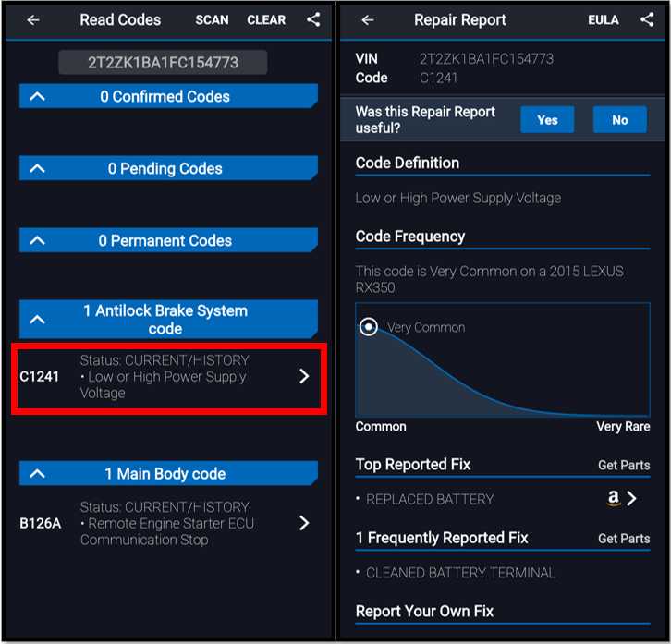Tap Code value C1241 in Repair Report
The height and width of the screenshot is (644, 671).
(438, 78)
